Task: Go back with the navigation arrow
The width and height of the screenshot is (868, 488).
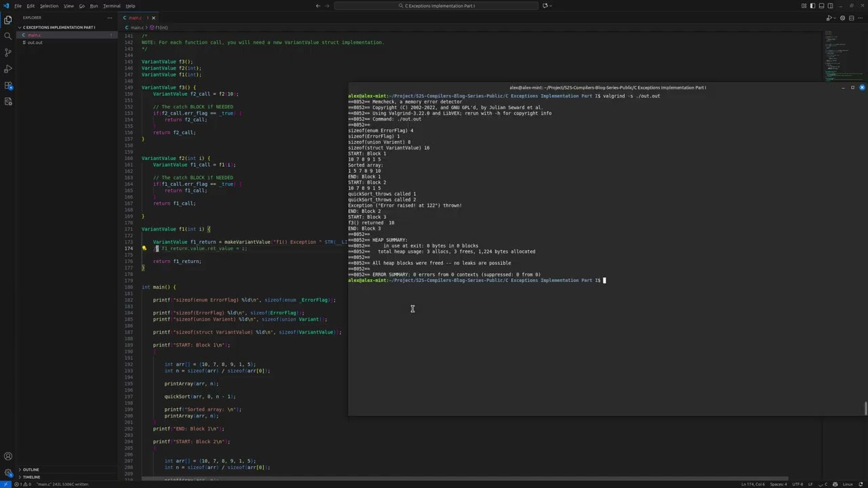Action: pyautogui.click(x=318, y=5)
